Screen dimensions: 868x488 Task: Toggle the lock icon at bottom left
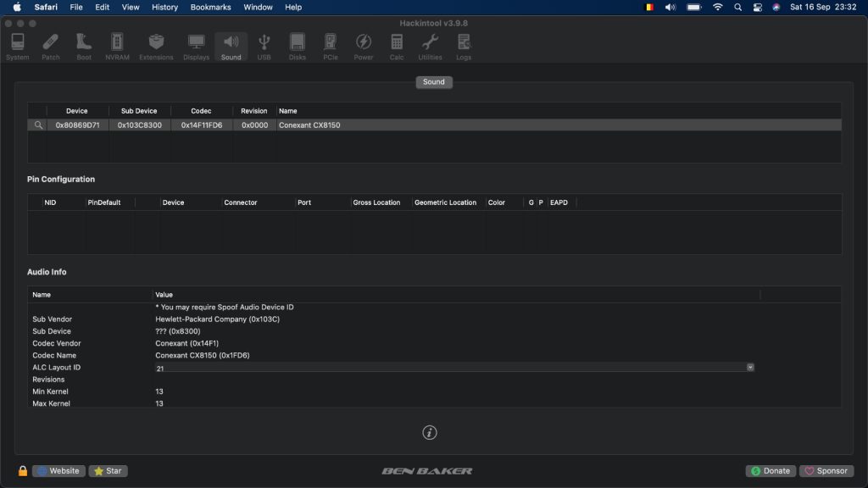pyautogui.click(x=23, y=471)
